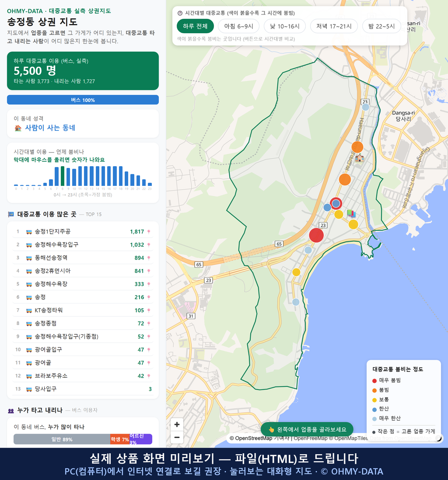Click the pin icon beside 광어골입구

tap(149, 350)
